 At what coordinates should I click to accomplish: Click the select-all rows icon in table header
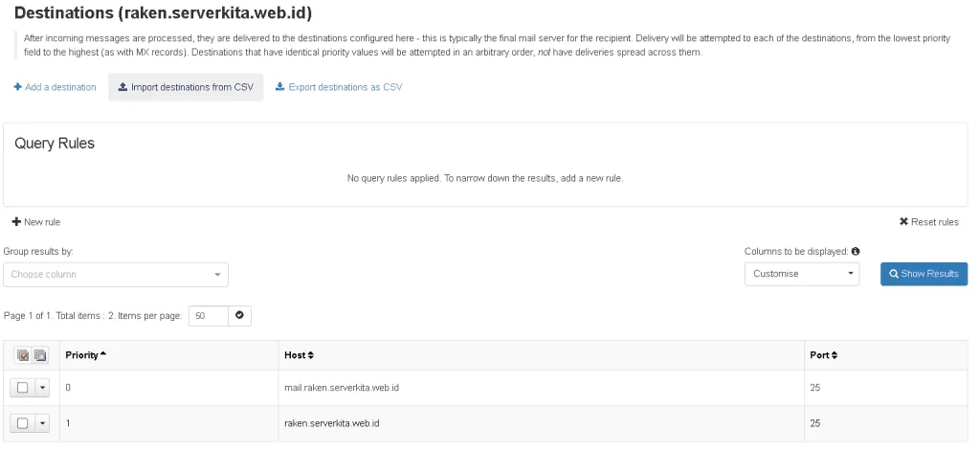pos(23,355)
